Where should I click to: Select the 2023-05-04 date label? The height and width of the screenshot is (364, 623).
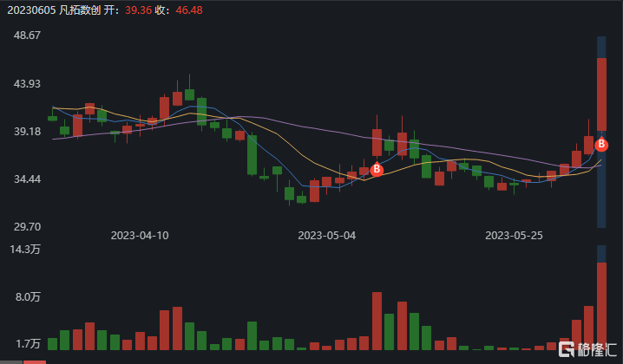[x=327, y=235]
